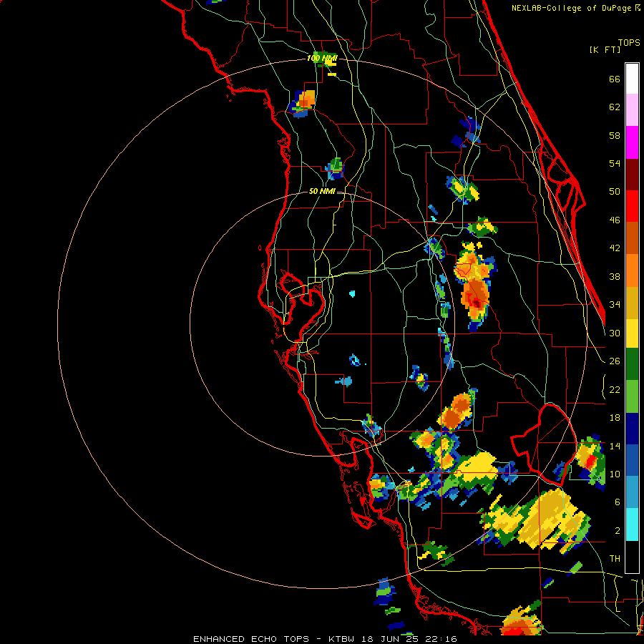The image size is (644, 644).
Task: Click the navy blue legend swatch
Action: click(632, 429)
